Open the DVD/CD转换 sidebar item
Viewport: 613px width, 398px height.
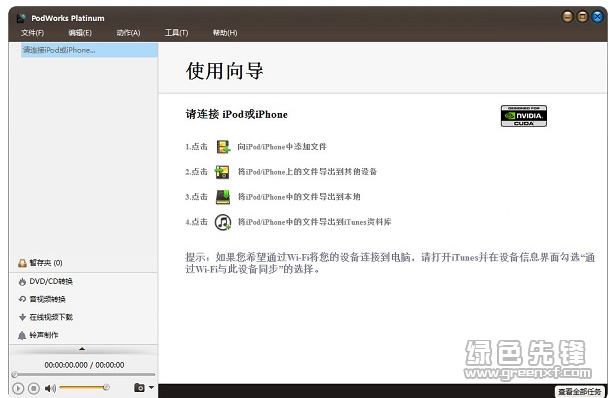point(45,281)
